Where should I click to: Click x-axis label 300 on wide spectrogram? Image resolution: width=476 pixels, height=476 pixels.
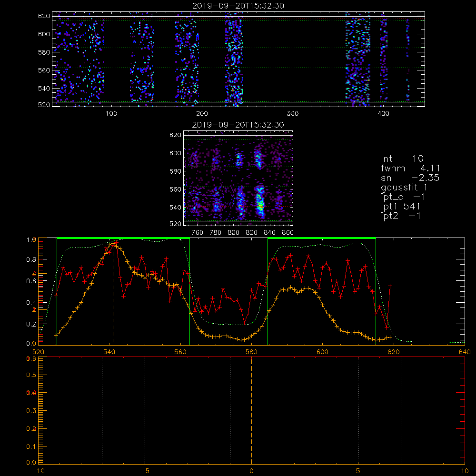tap(293, 114)
